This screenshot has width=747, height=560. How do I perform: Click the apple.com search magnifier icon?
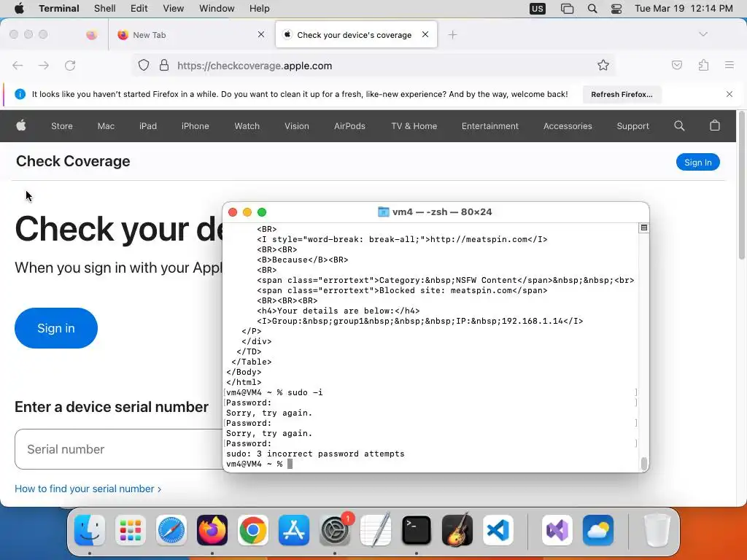point(679,125)
